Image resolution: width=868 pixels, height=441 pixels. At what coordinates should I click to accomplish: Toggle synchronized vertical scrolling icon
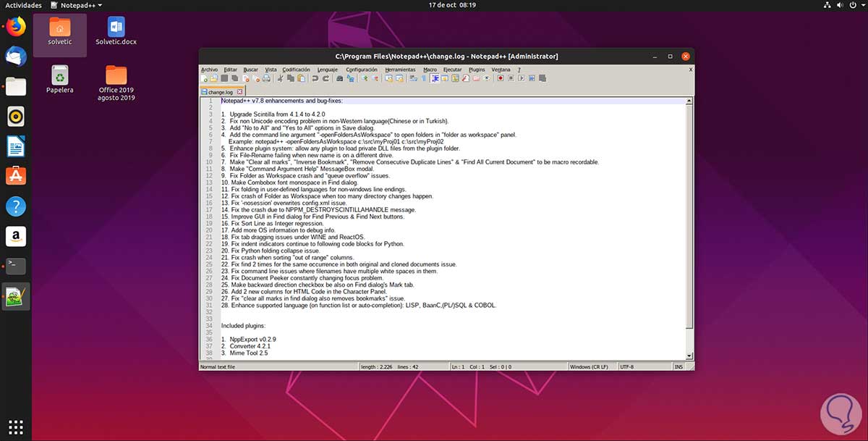(388, 78)
